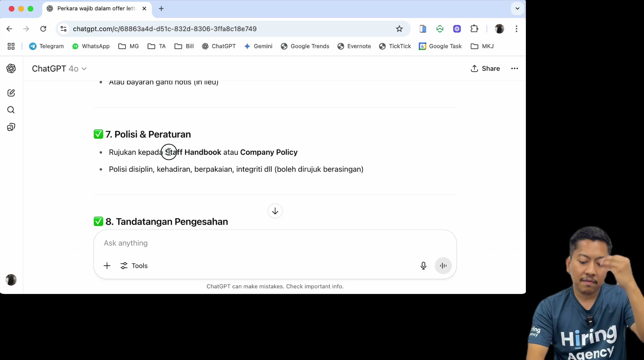Open the ChatGPT bookmark
This screenshot has height=360, width=644.
click(x=219, y=46)
